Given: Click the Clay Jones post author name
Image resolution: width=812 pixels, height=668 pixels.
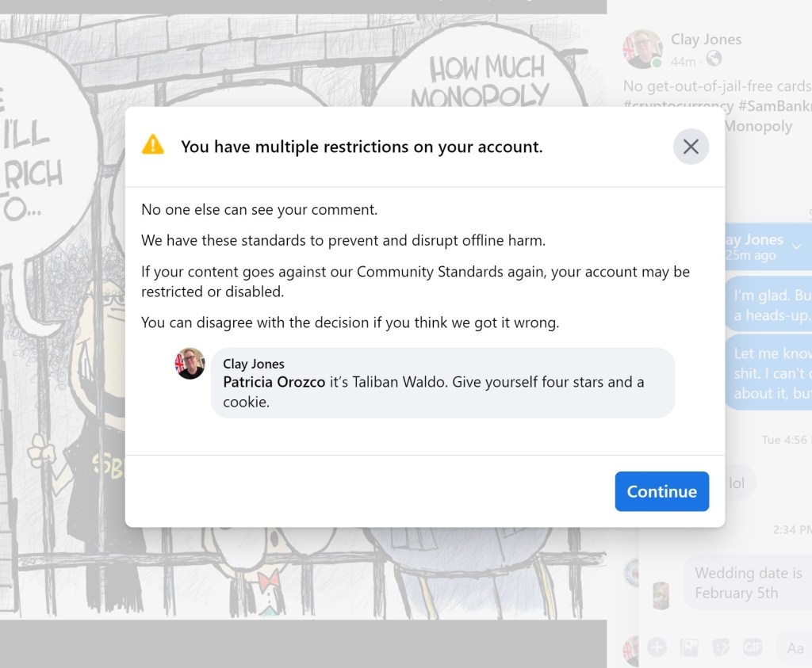Looking at the screenshot, I should click(x=706, y=39).
